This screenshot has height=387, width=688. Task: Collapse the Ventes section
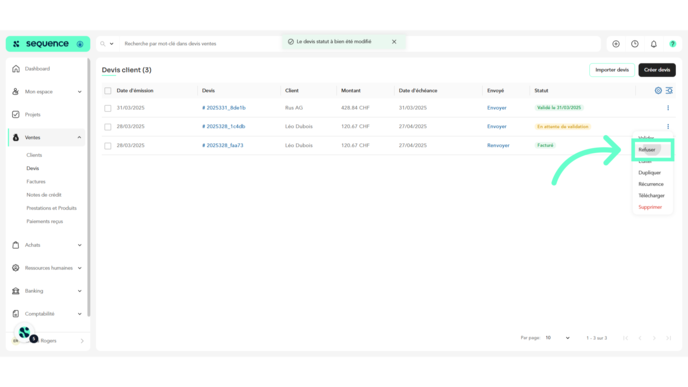click(x=79, y=137)
